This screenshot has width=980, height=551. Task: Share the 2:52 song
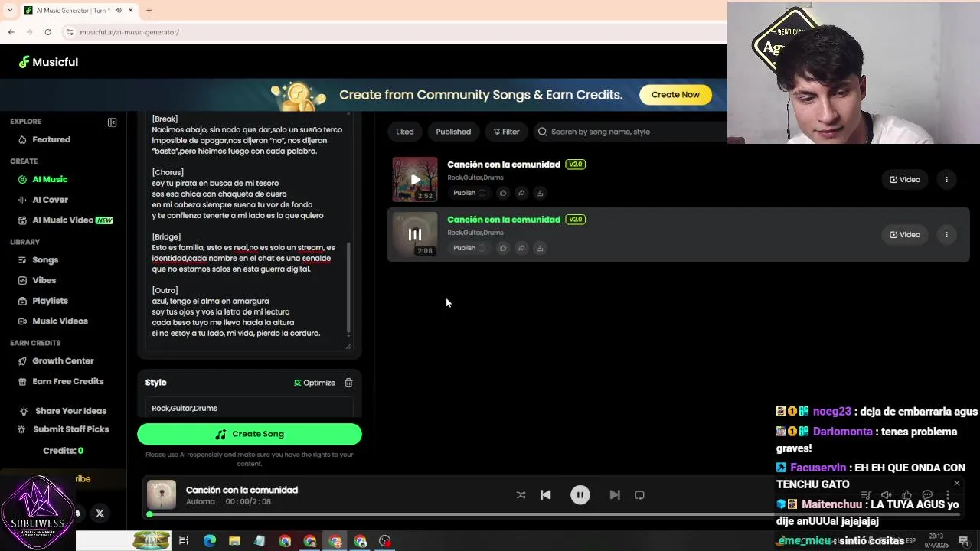click(521, 193)
